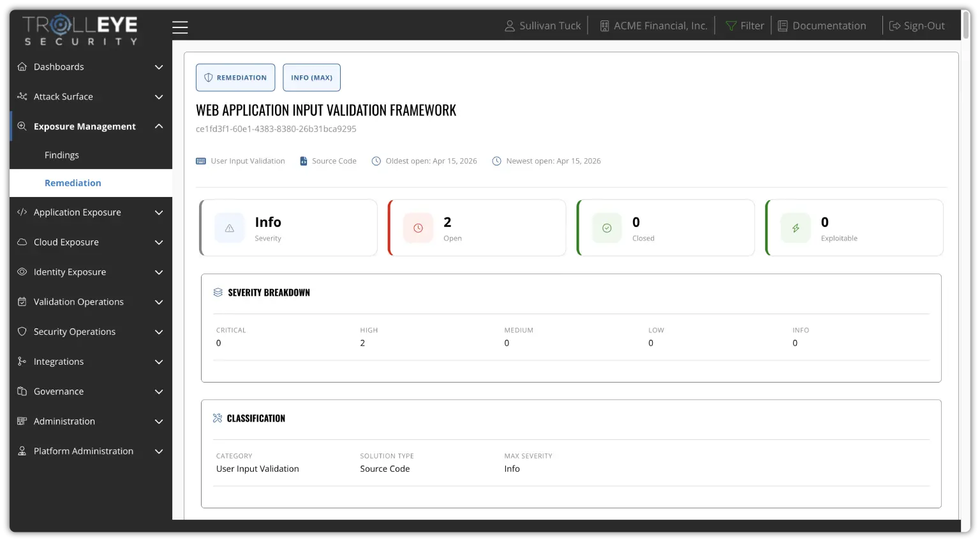Expand the Identity Exposure chevron
The image size is (980, 542).
tap(159, 272)
